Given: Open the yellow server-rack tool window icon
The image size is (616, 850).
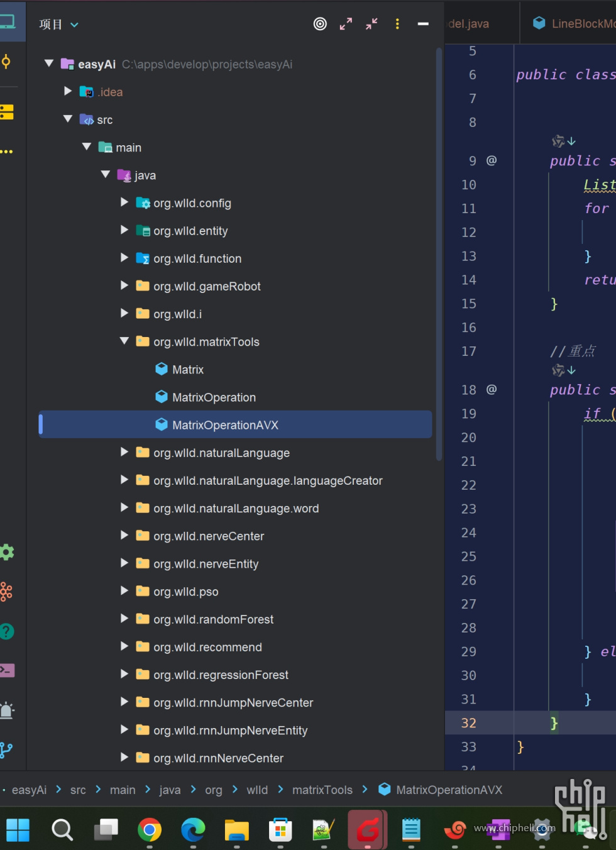Looking at the screenshot, I should tap(6, 112).
